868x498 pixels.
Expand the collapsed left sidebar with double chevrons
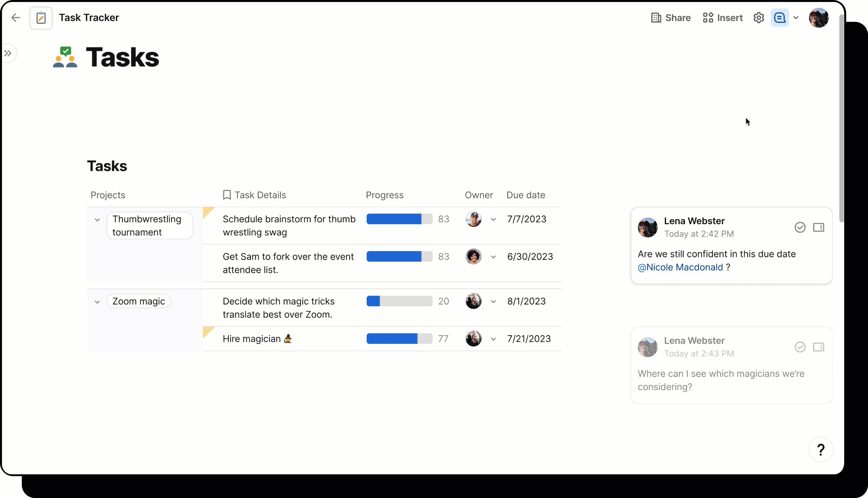[8, 53]
